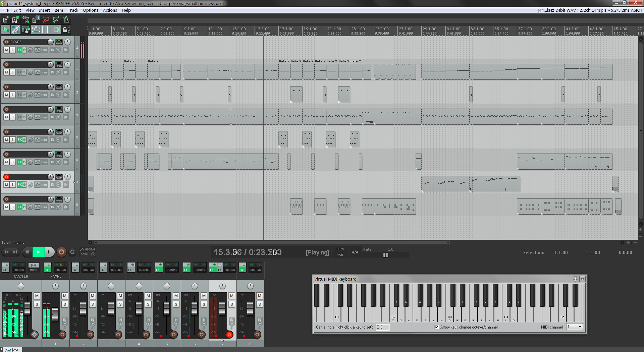Toggle item grouping chain-link icon
Screen dimensions: 644x352
tap(15, 30)
